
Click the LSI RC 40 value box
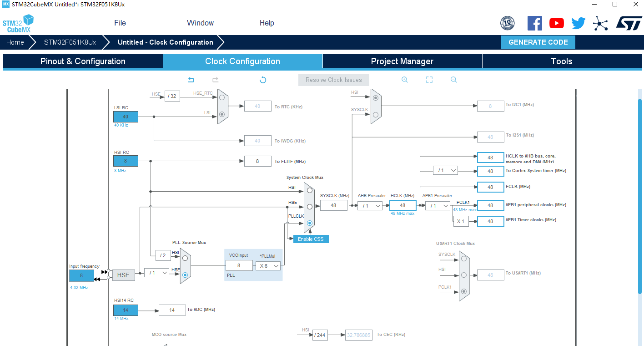click(x=126, y=117)
